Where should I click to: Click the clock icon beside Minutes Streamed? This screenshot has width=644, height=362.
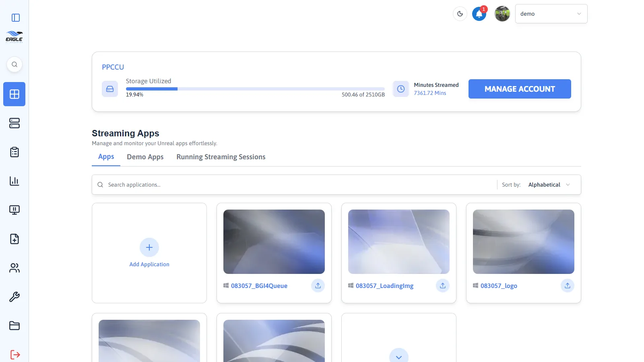[401, 89]
